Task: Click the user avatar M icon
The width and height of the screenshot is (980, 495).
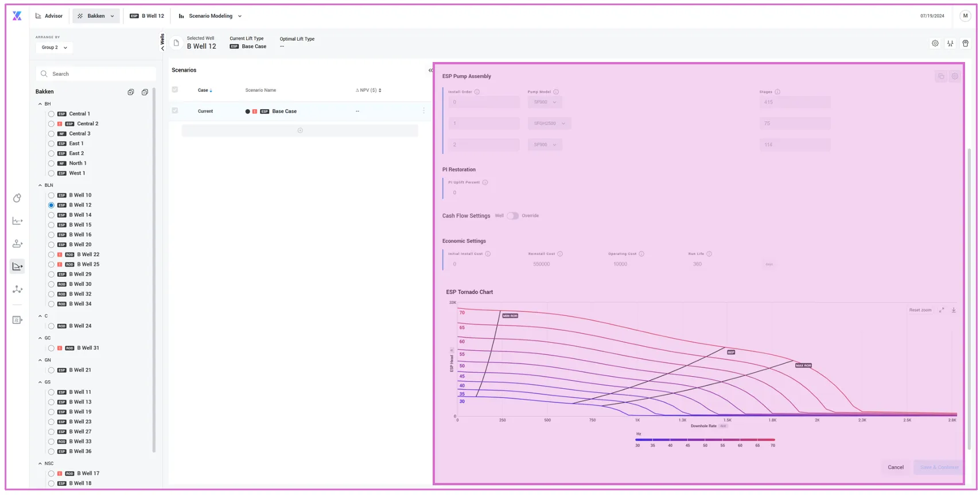Action: tap(965, 16)
